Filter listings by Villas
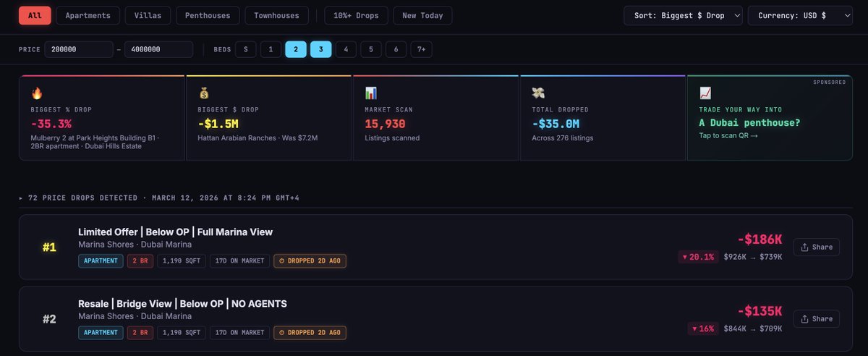The image size is (868, 356). 148,15
